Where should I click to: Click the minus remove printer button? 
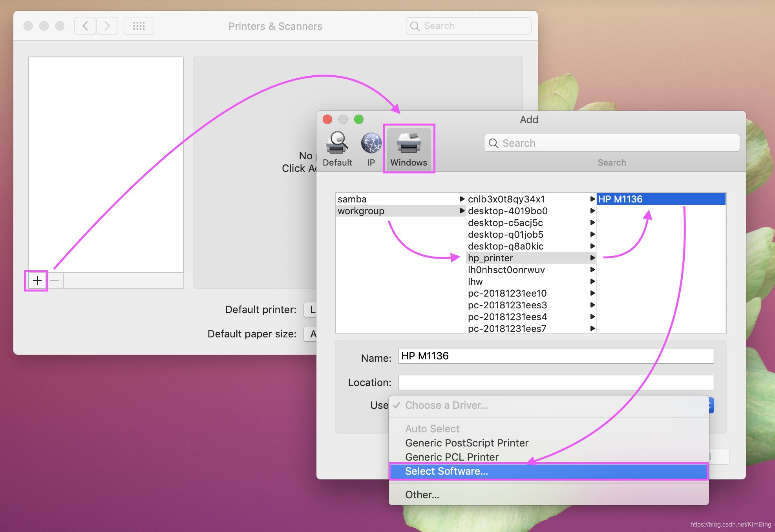click(x=55, y=281)
